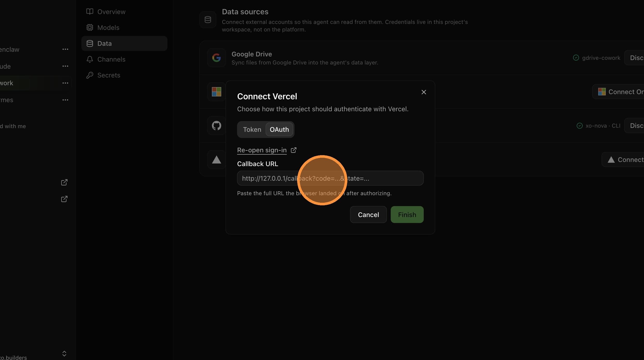644x360 pixels.
Task: Click the Data sources heading
Action: pyautogui.click(x=245, y=12)
